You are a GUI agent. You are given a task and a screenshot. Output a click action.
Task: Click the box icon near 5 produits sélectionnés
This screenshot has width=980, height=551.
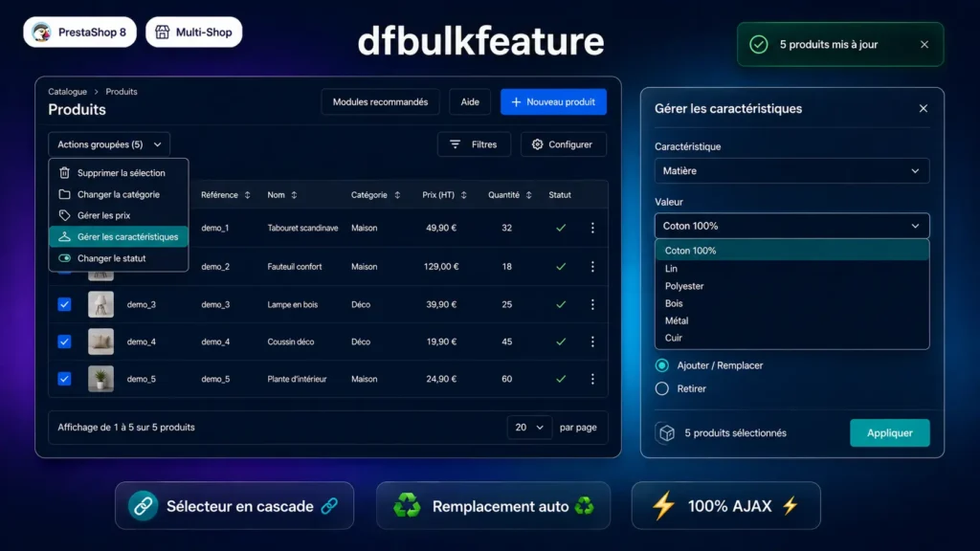coord(667,433)
